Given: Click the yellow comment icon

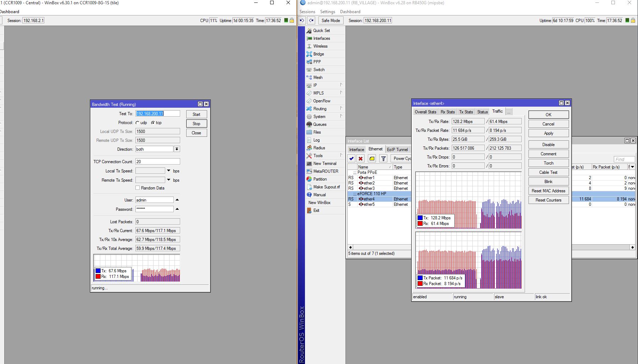Looking at the screenshot, I should (x=372, y=159).
